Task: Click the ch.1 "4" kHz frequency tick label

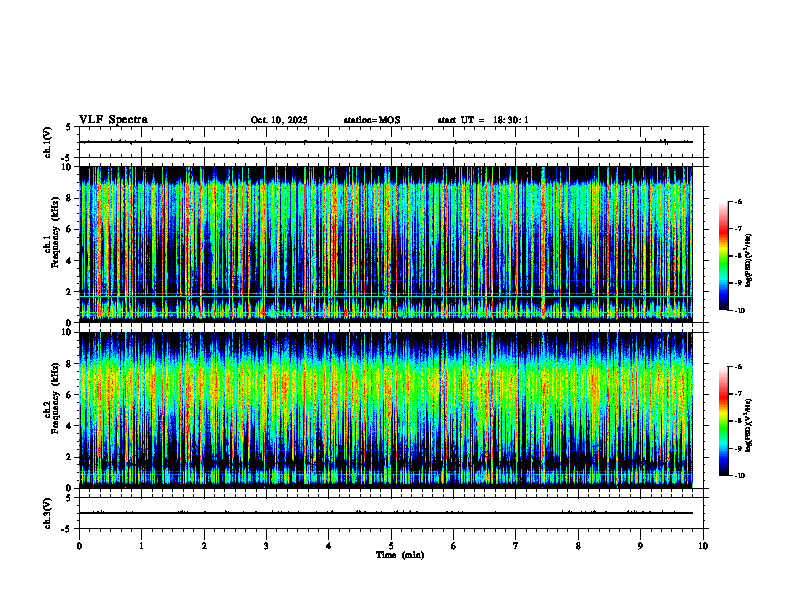Action: coord(70,261)
